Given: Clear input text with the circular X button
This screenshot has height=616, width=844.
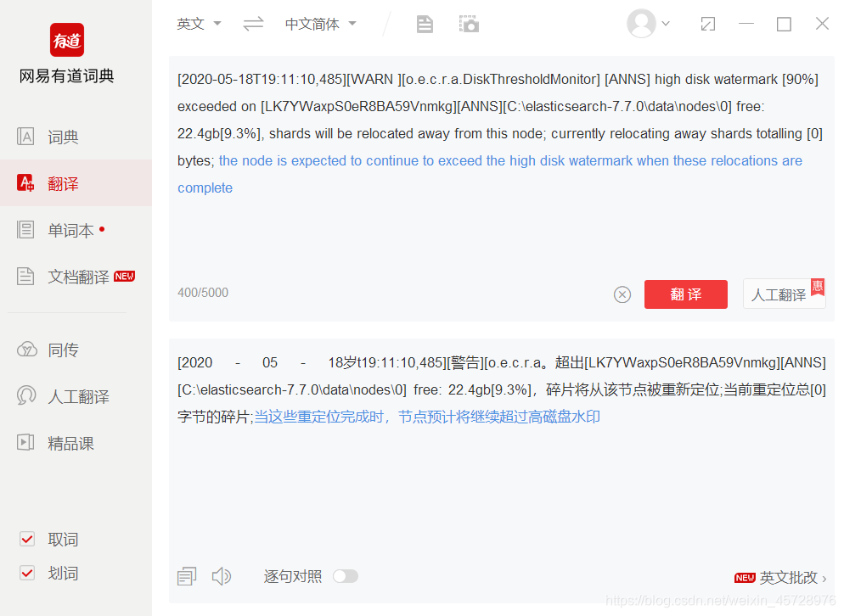Looking at the screenshot, I should pyautogui.click(x=622, y=294).
